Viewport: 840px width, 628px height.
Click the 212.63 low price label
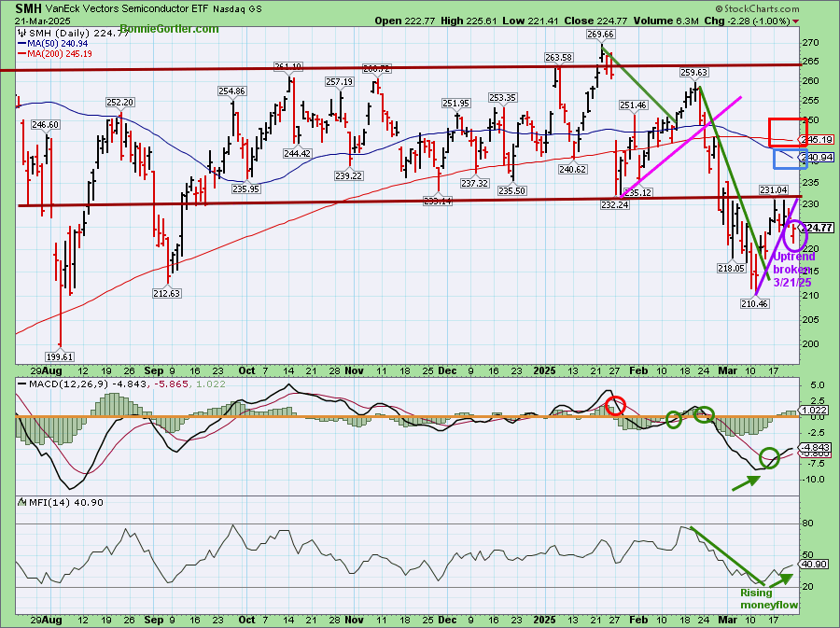pyautogui.click(x=167, y=293)
